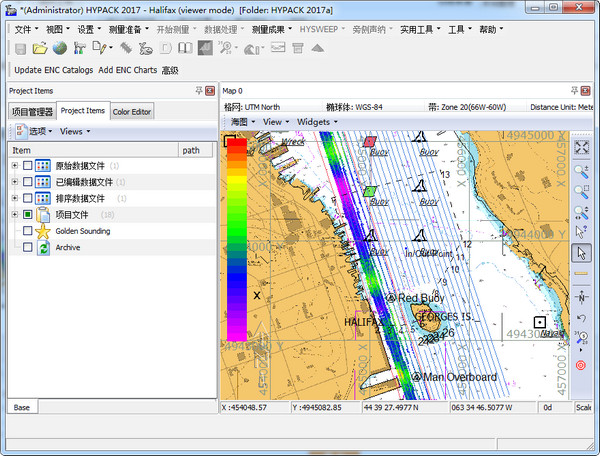Select the query cursor with question mark
The image size is (600, 456).
tap(581, 231)
